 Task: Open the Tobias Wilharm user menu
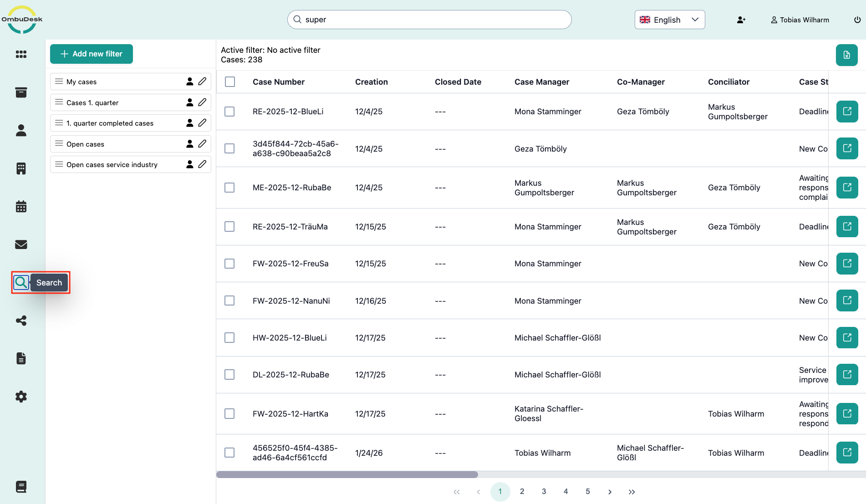(800, 20)
